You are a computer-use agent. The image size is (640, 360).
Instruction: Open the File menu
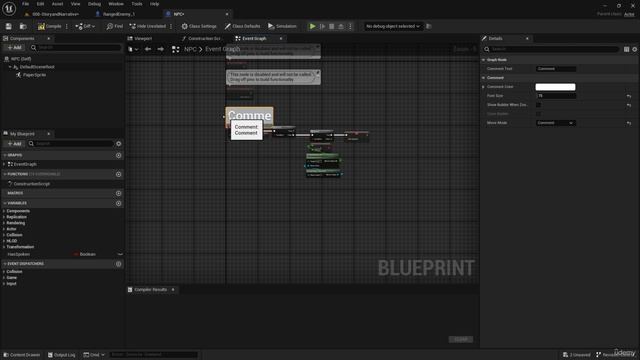(25, 4)
